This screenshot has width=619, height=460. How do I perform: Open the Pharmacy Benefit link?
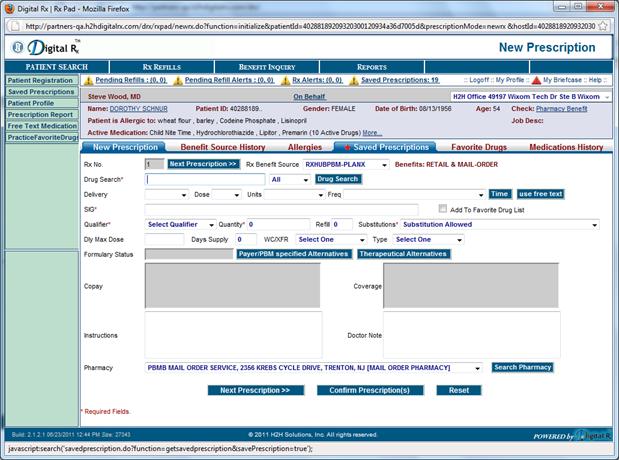[x=564, y=108]
